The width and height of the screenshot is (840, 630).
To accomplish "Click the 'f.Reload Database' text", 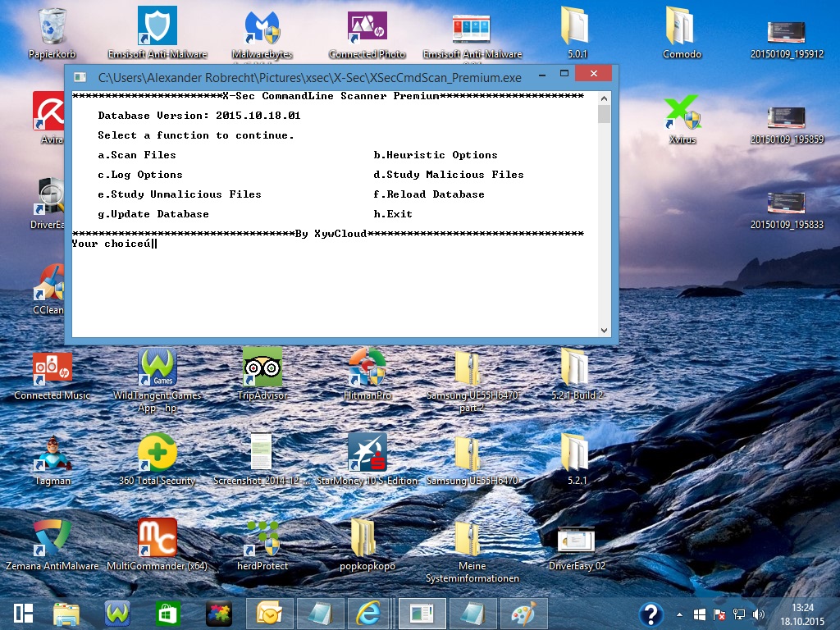I will click(x=428, y=194).
